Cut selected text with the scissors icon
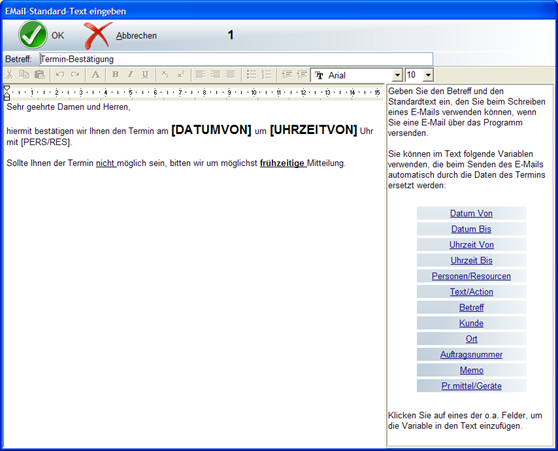 (9, 75)
